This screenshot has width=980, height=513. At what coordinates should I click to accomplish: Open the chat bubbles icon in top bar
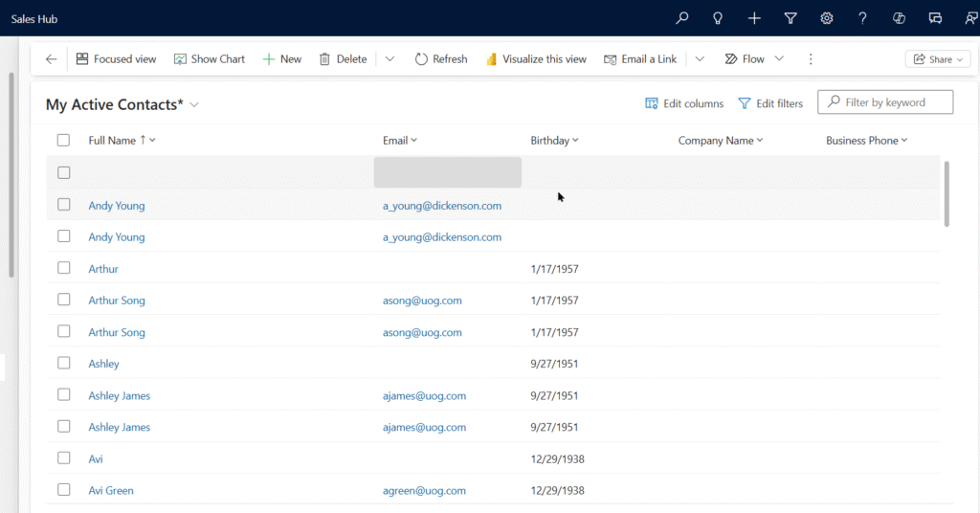tap(935, 18)
